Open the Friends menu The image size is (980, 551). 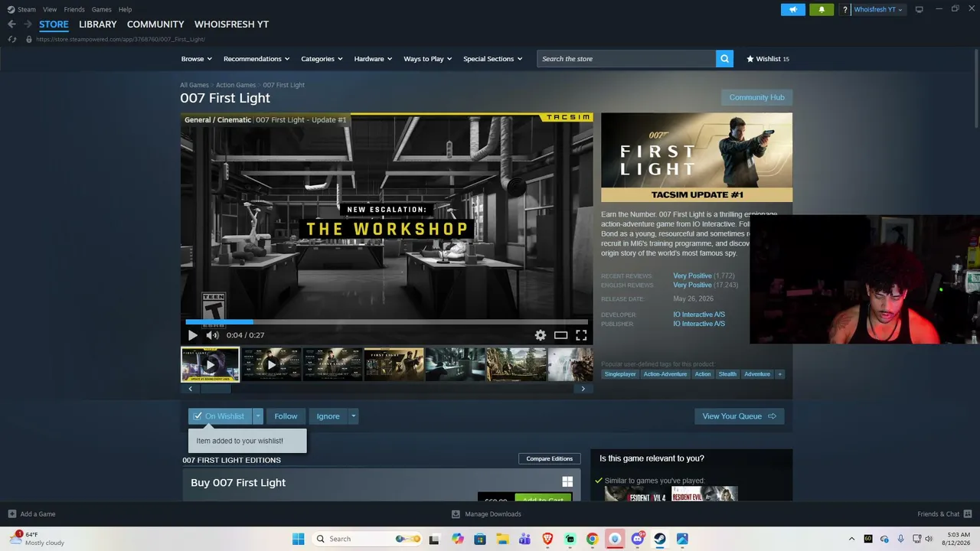pos(74,9)
